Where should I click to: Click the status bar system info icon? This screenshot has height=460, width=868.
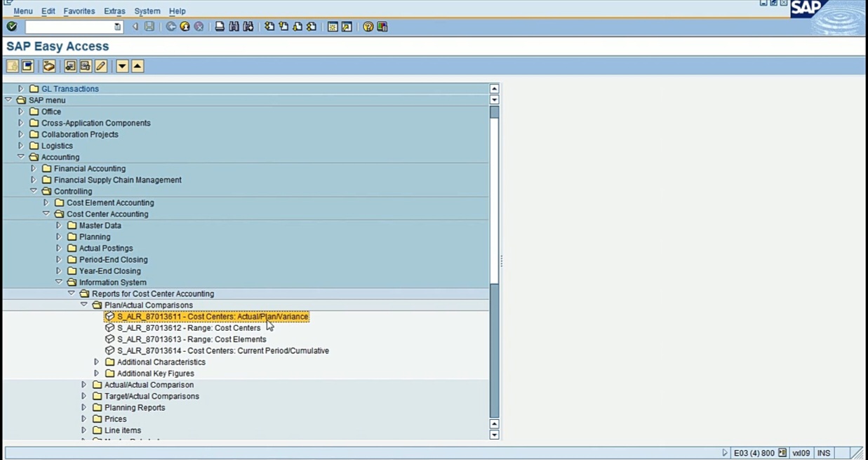click(x=783, y=453)
